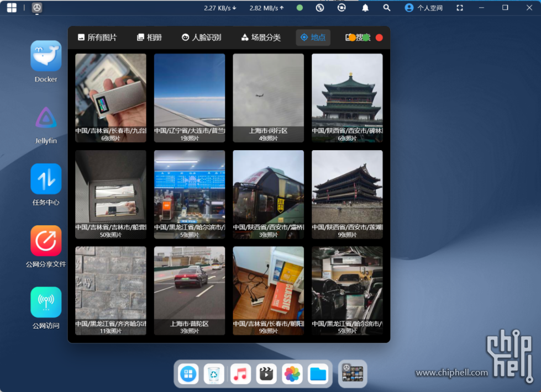Open the blue file manager folder in dock

[318, 374]
